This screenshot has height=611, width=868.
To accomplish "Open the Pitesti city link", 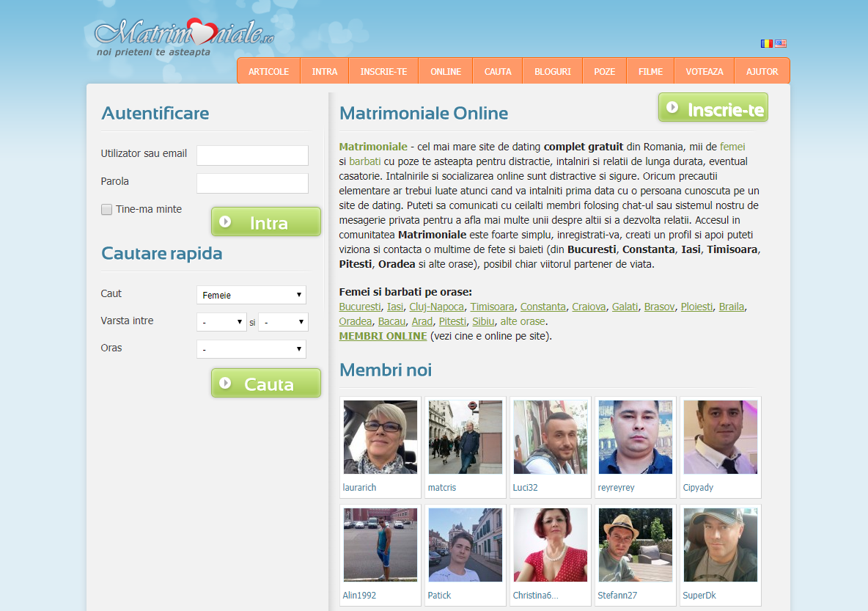I will coord(453,321).
